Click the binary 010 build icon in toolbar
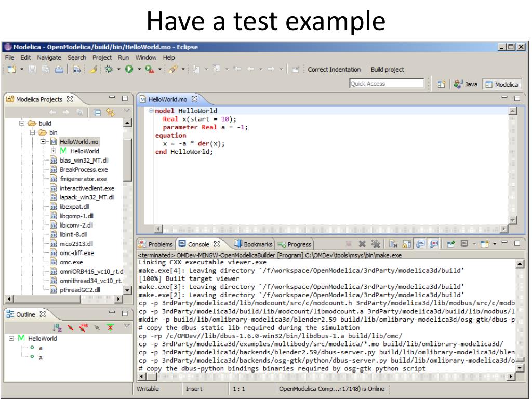The image size is (532, 399). (77, 69)
